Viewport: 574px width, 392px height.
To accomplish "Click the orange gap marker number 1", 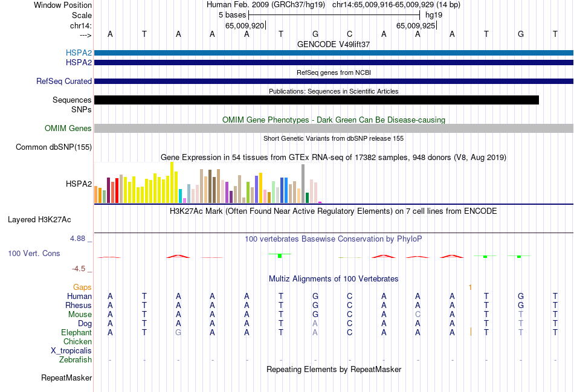I will point(471,288).
